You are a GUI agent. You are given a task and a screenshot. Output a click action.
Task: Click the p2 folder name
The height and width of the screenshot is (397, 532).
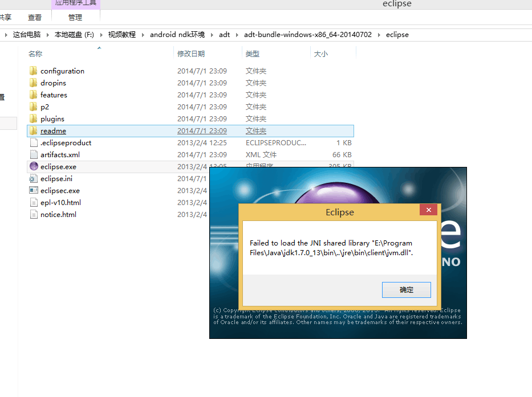click(x=45, y=107)
